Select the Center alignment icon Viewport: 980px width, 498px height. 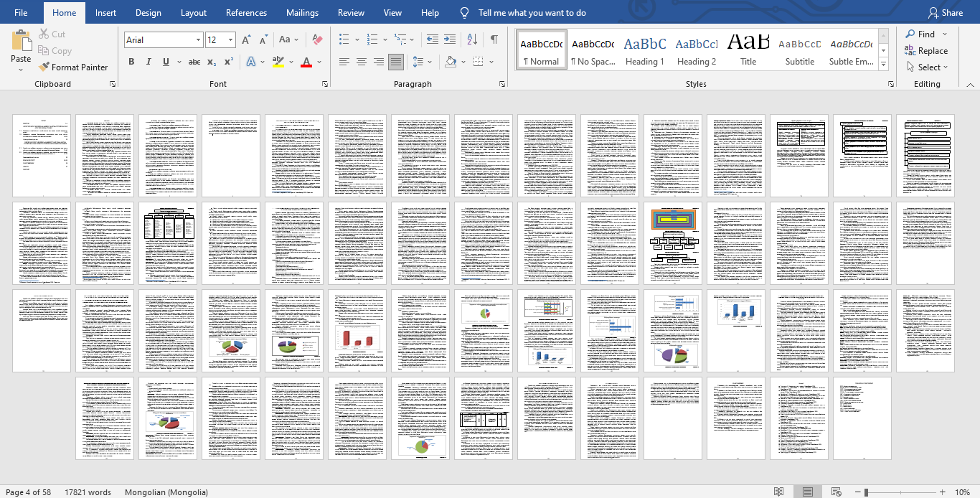click(362, 62)
